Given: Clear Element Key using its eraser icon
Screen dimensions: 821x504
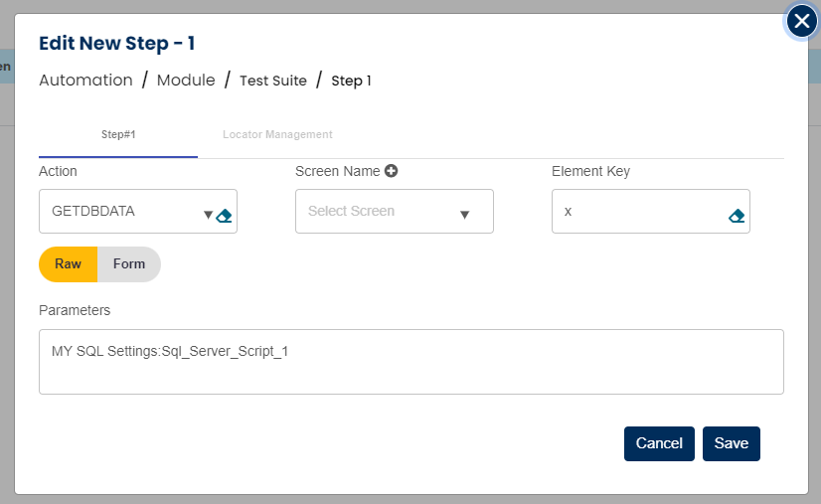Looking at the screenshot, I should [x=737, y=216].
